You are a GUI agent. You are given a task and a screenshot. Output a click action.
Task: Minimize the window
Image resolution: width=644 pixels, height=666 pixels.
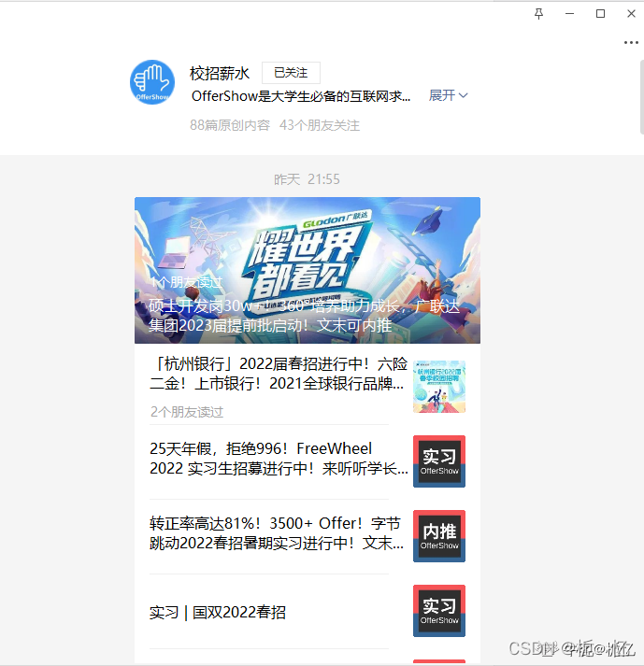[569, 14]
